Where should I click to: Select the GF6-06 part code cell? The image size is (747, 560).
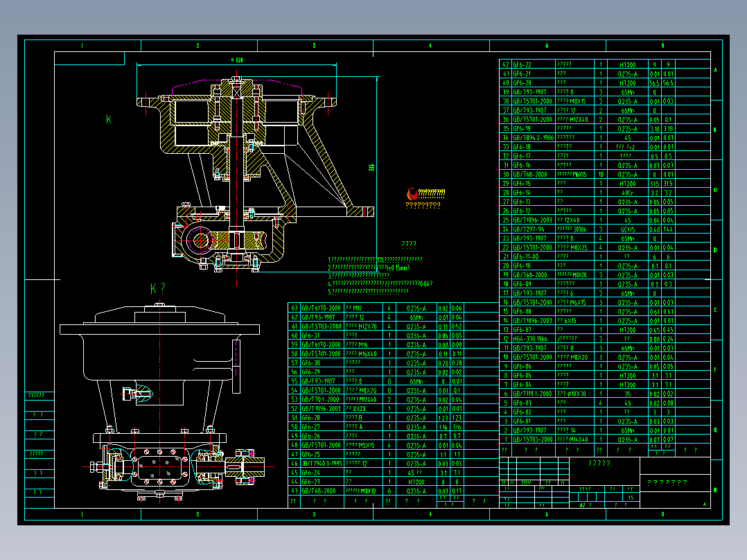coord(534,367)
